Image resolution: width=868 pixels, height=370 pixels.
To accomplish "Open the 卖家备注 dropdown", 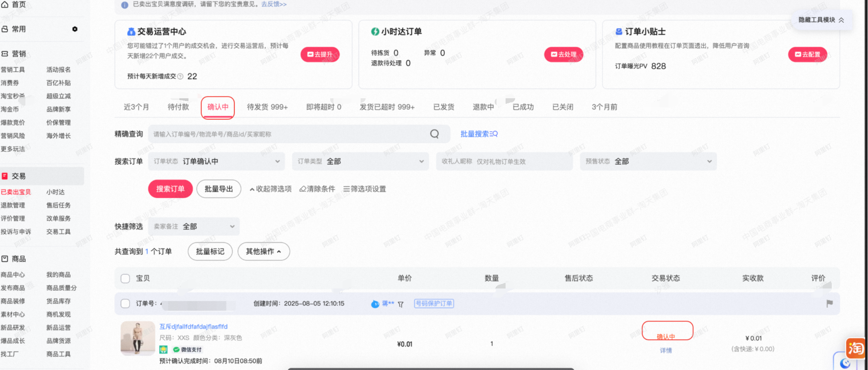I will [194, 226].
